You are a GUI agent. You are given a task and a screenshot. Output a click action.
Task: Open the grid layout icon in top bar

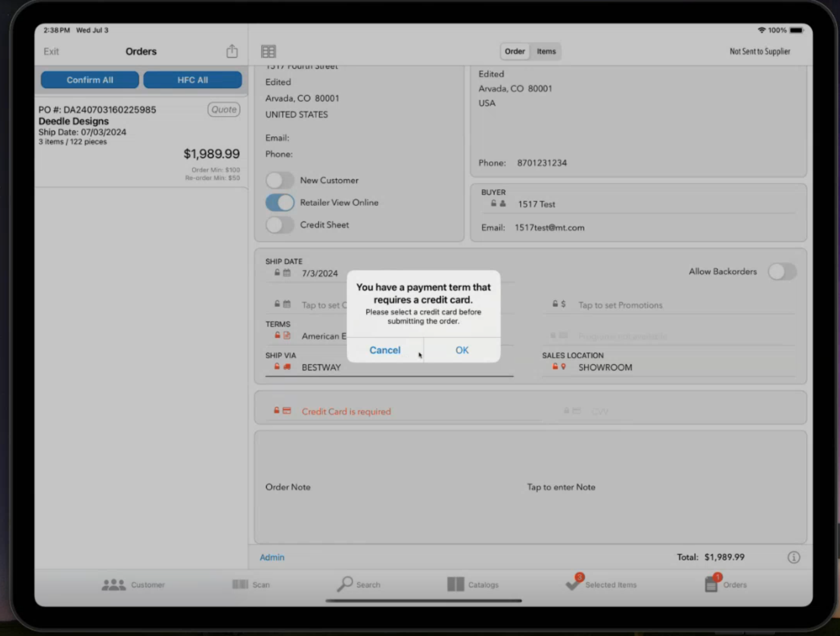pyautogui.click(x=268, y=51)
